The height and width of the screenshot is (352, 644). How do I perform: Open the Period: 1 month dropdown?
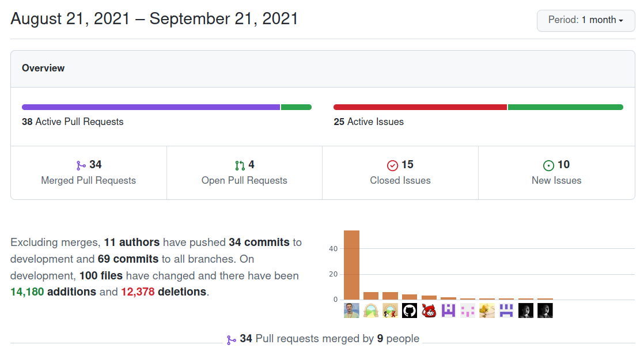coord(586,20)
